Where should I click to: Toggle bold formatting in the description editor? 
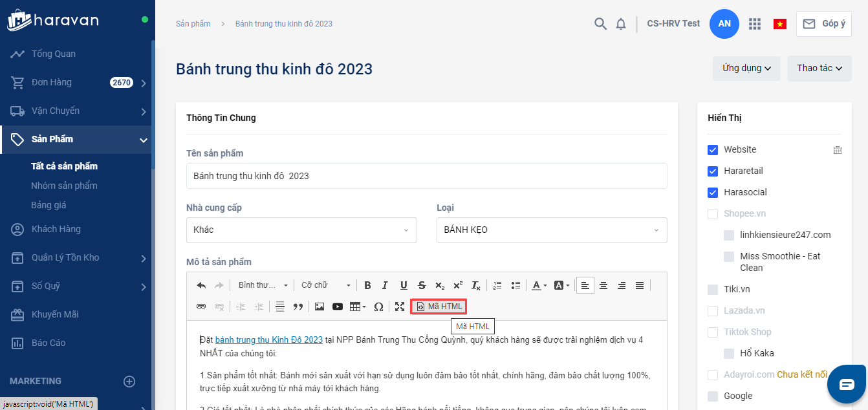pyautogui.click(x=367, y=285)
